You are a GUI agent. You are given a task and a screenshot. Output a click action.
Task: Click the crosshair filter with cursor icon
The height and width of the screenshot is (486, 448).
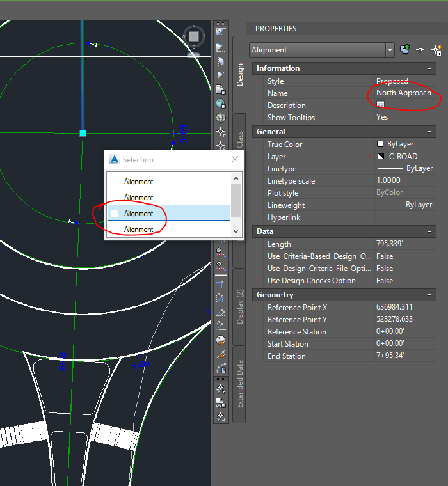[x=221, y=389]
